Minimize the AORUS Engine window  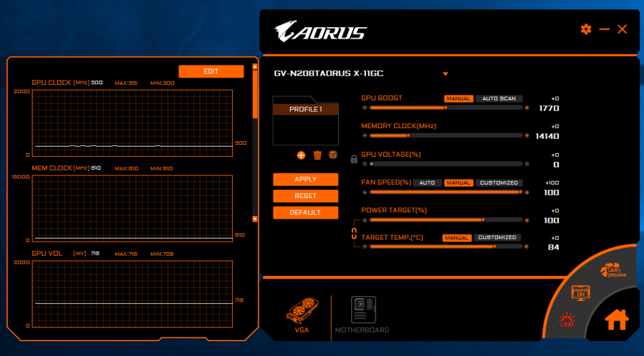(604, 29)
